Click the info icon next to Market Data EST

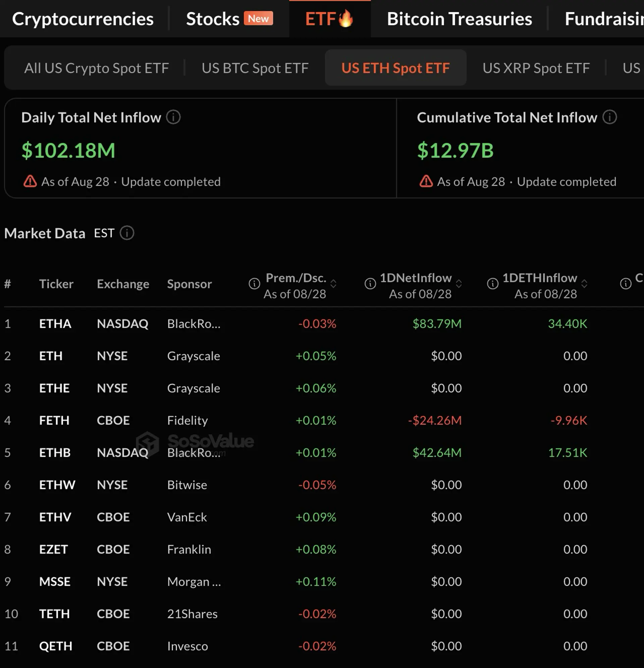tap(127, 233)
